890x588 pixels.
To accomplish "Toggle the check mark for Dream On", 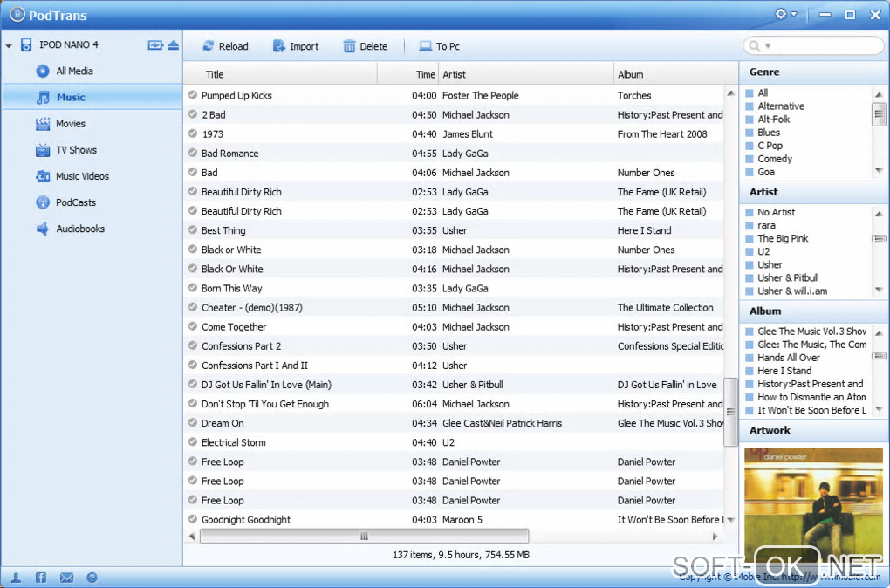I will coord(193,423).
